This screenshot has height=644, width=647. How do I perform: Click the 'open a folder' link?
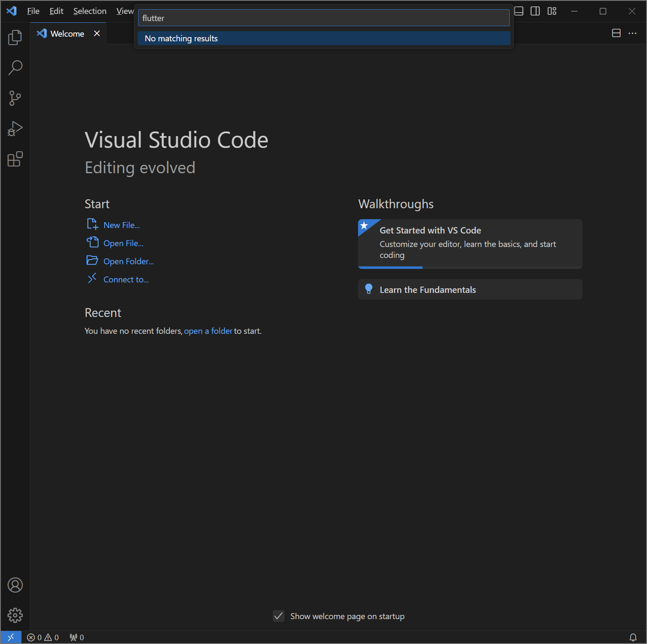(x=208, y=331)
